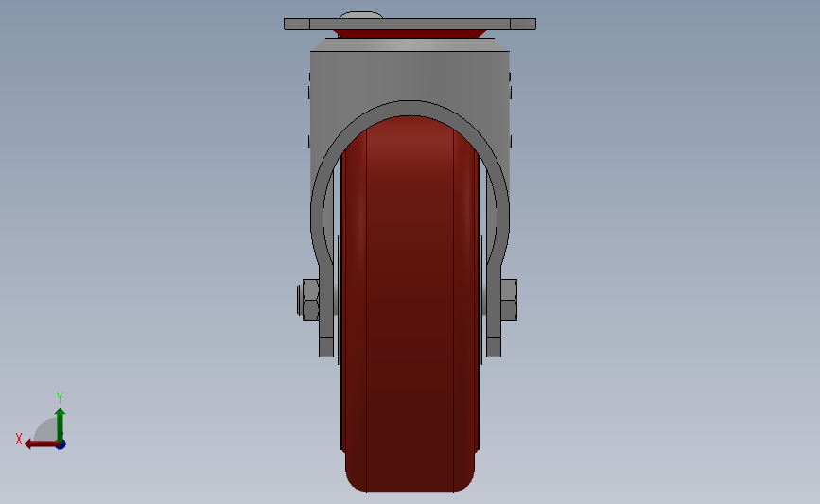Click the green Y axis arrow of triad
Screen dimensions: 820x504
(x=60, y=425)
